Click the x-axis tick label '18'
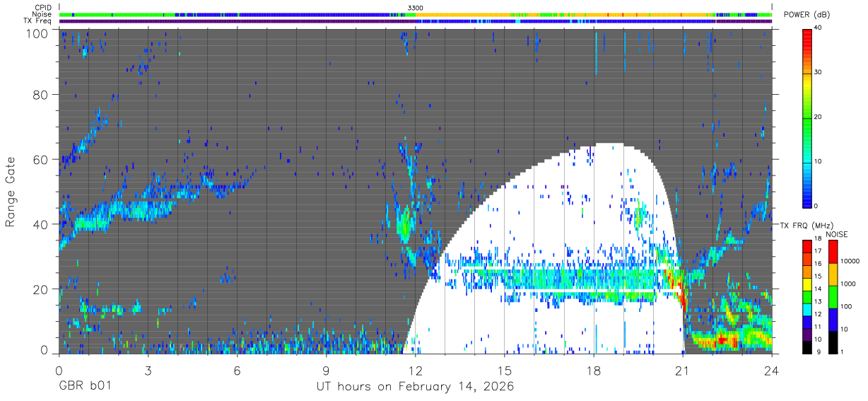 [x=594, y=370]
